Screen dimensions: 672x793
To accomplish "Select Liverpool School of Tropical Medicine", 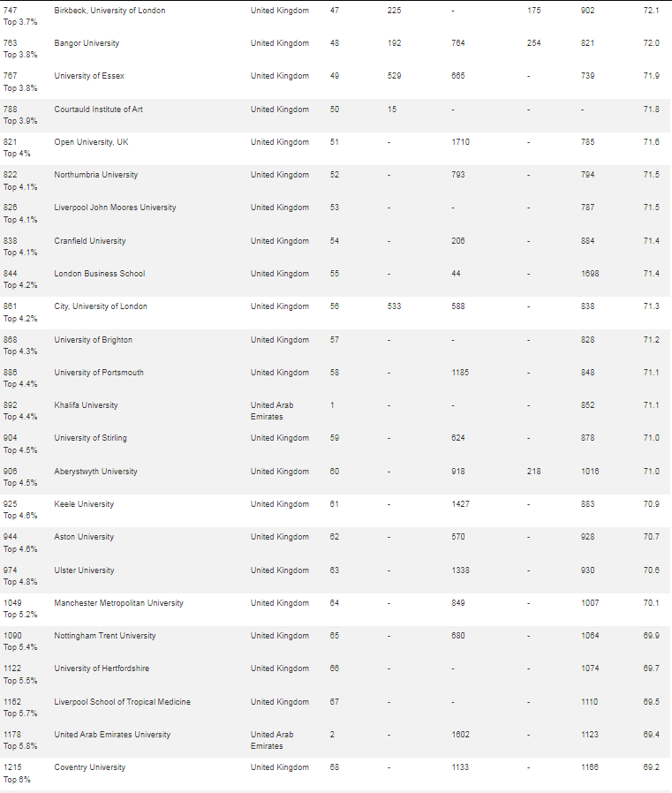I will (x=123, y=702).
